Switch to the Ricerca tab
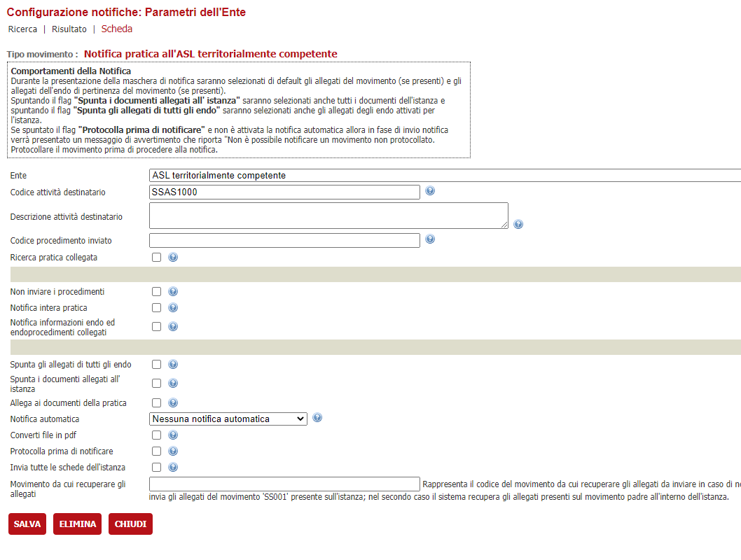This screenshot has width=741, height=560. [22, 29]
